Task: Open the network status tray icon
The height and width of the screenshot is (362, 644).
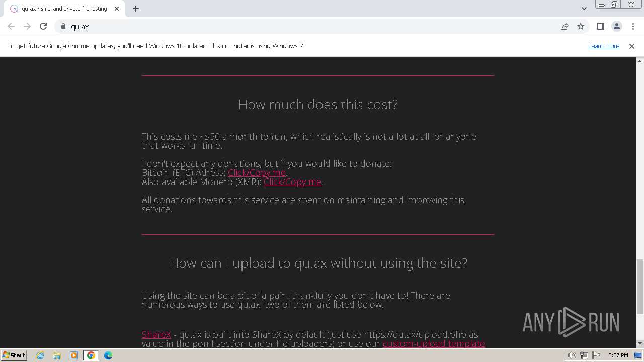Action: (x=584, y=355)
